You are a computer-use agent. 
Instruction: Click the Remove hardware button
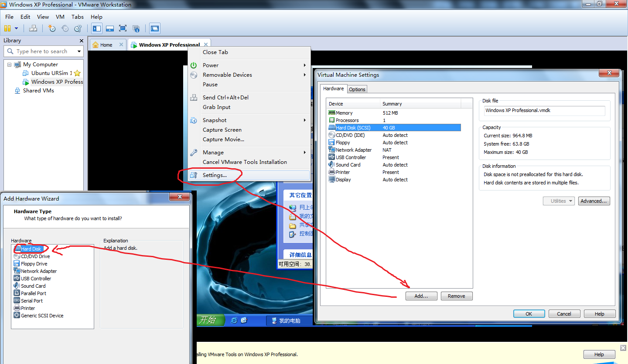[x=457, y=296]
